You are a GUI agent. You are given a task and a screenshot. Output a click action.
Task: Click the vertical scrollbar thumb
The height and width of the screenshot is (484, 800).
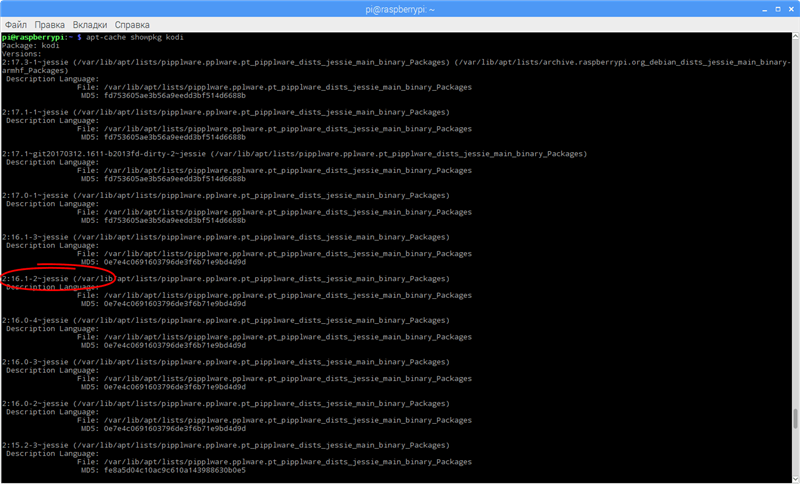[x=795, y=419]
